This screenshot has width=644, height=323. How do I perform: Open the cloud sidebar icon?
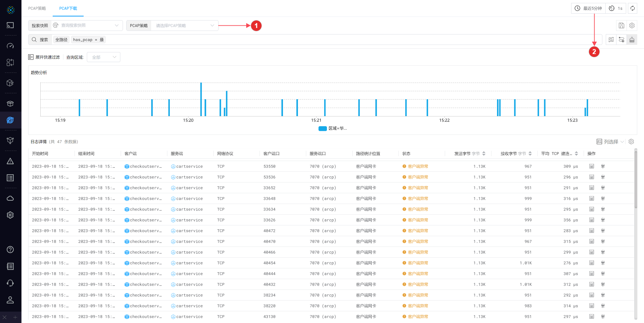pyautogui.click(x=10, y=198)
